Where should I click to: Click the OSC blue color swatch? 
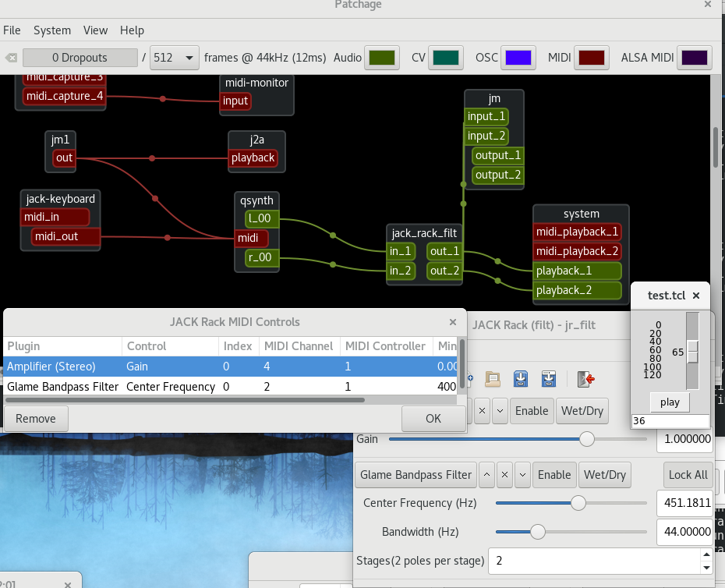[518, 58]
